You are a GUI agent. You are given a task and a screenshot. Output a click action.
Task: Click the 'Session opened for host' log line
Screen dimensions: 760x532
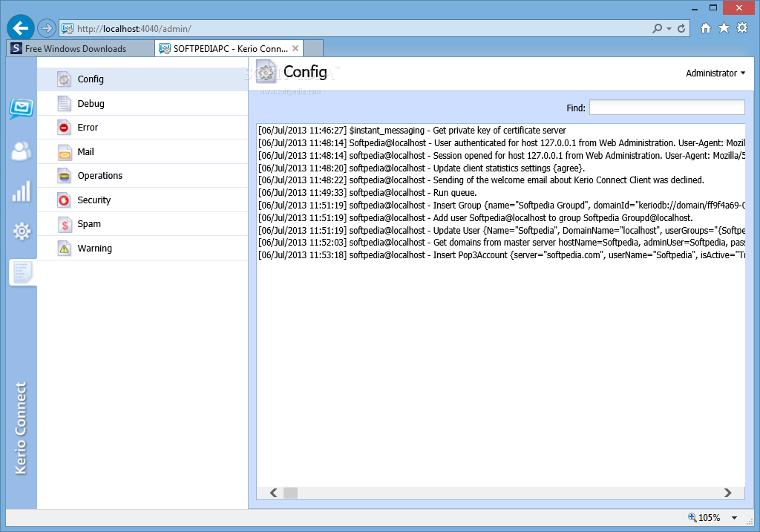[x=501, y=156]
